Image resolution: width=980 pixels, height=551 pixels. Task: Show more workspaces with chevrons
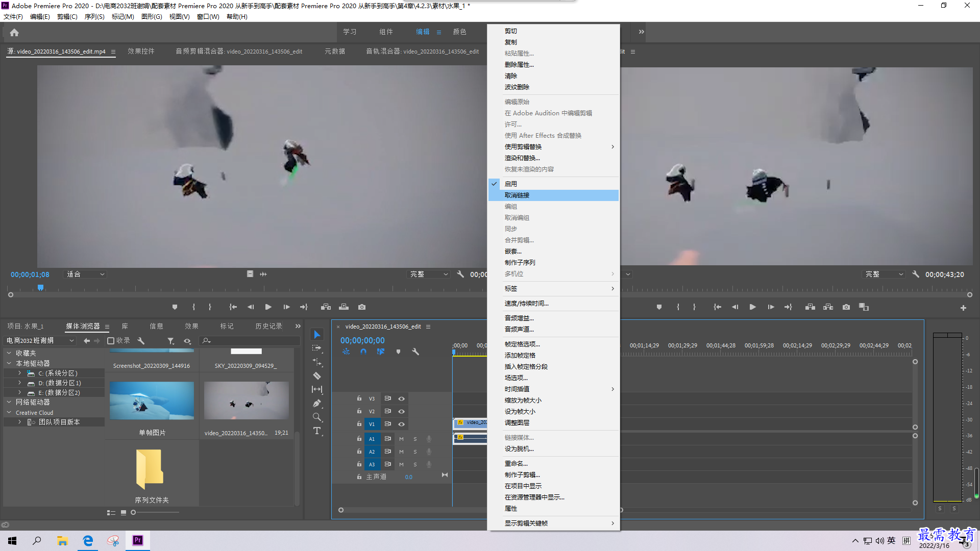[x=642, y=32]
